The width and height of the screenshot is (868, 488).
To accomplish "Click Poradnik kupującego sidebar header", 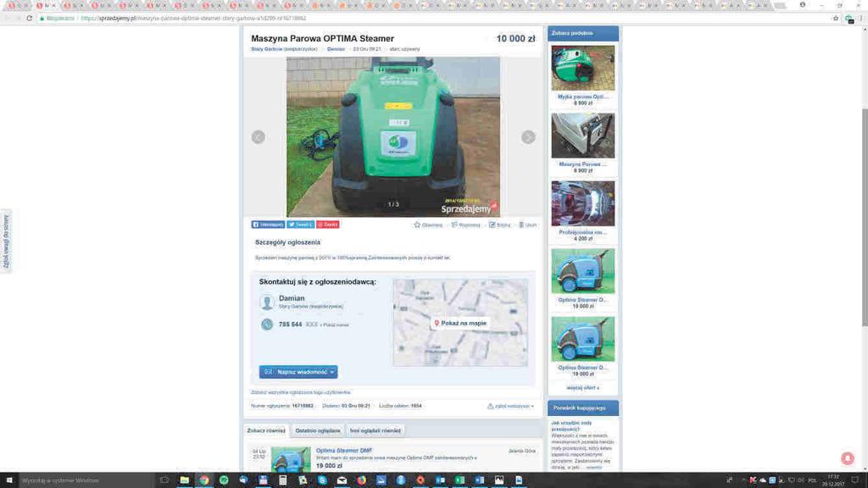I will 583,408.
